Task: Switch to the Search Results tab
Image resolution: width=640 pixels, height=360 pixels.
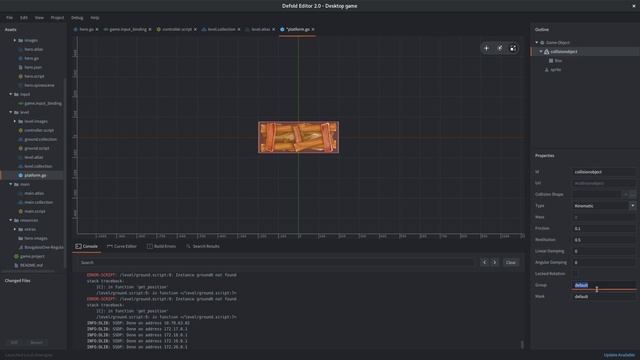Action: 202,247
